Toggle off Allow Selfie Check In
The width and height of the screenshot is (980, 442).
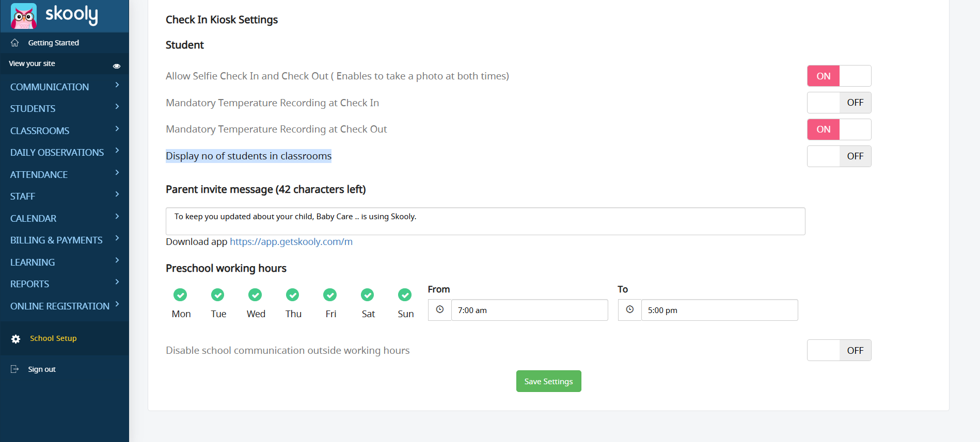point(839,76)
